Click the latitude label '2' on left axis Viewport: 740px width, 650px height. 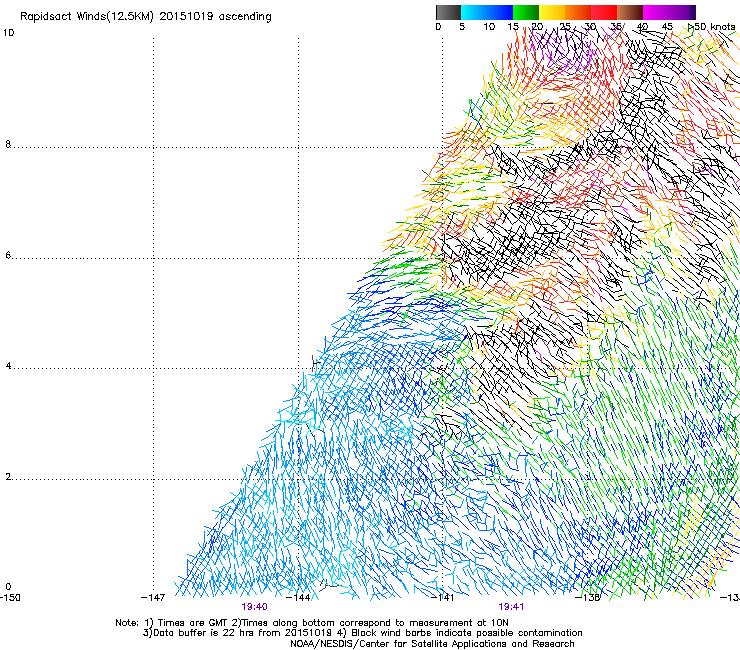pyautogui.click(x=8, y=477)
